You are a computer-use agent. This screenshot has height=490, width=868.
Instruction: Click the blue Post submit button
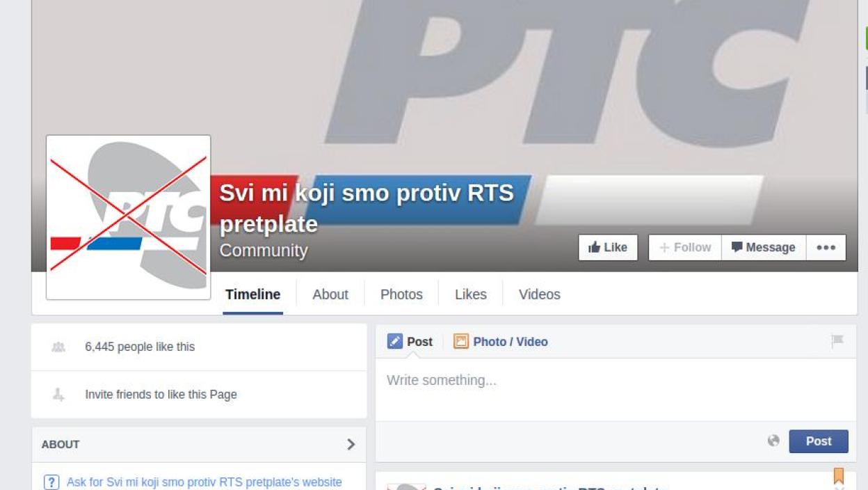coord(819,441)
